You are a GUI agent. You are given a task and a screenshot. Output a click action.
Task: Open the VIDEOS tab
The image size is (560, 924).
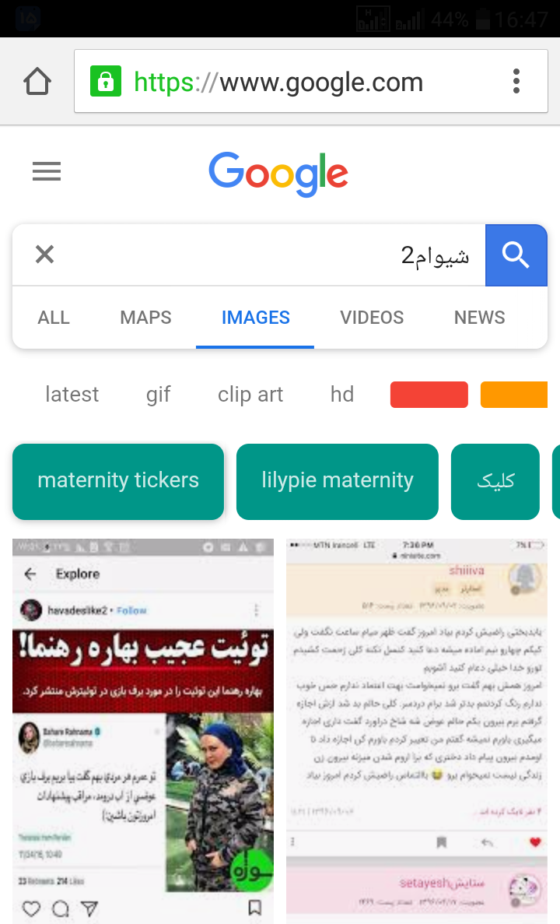372,318
